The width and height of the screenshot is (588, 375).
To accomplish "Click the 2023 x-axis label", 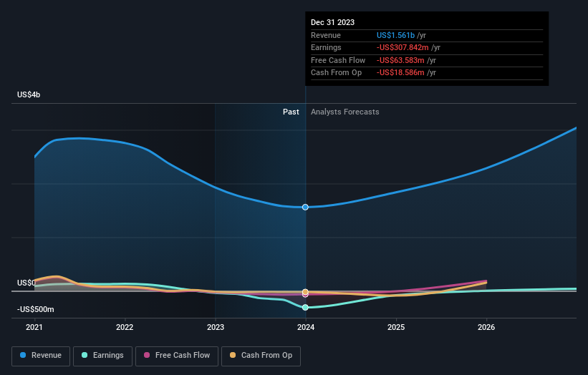I will pos(216,327).
